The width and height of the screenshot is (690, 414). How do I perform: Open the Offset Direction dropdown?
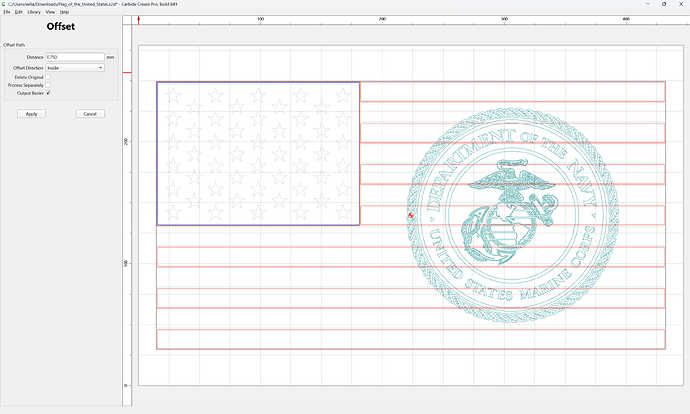(75, 68)
